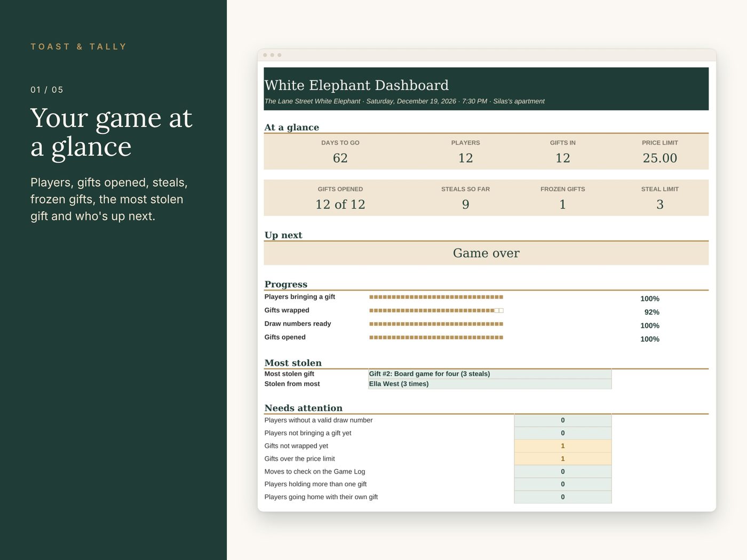Click the 01 / 05 slide counter
Image resolution: width=747 pixels, height=560 pixels.
[47, 90]
